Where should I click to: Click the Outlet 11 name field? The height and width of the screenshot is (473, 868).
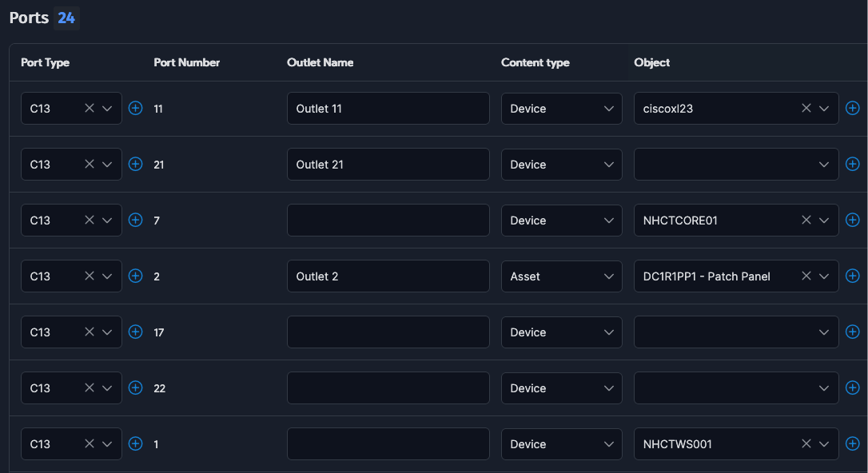[x=388, y=108]
